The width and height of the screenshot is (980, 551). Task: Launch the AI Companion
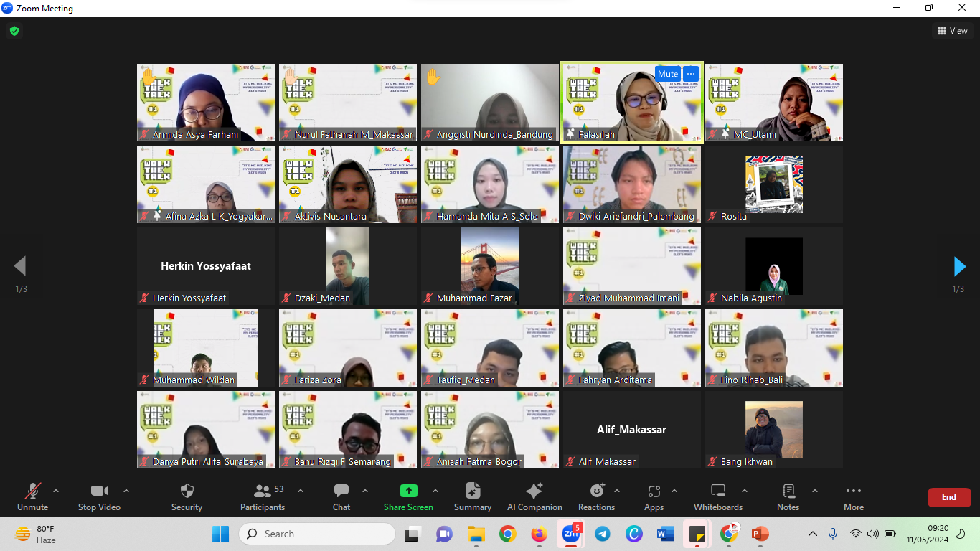[534, 491]
